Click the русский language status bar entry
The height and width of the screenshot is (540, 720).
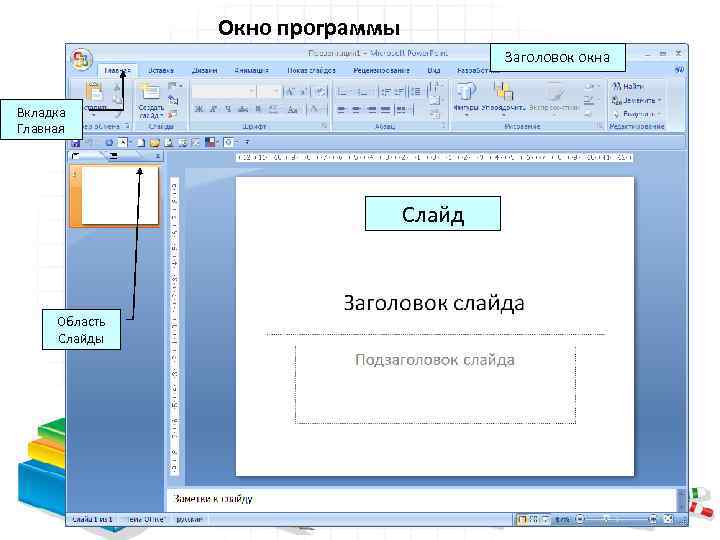(189, 519)
